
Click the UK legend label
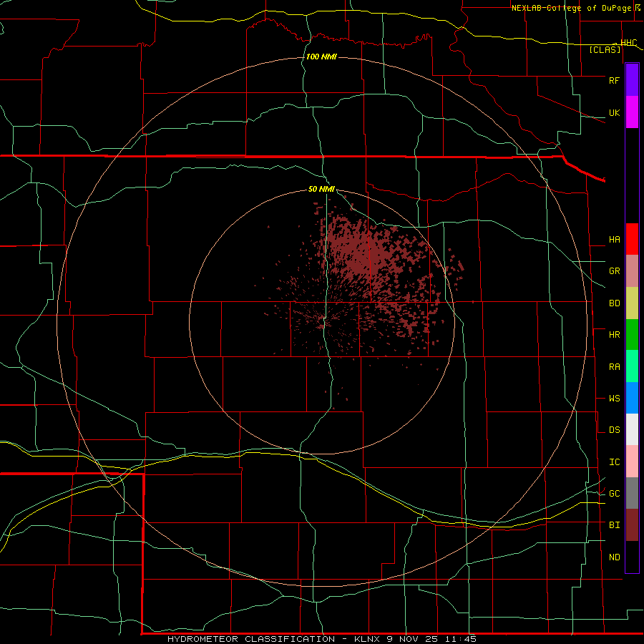click(x=614, y=112)
